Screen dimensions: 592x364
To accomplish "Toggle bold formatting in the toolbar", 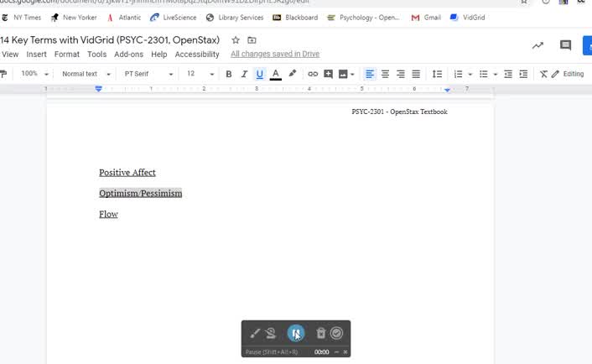I will (228, 74).
